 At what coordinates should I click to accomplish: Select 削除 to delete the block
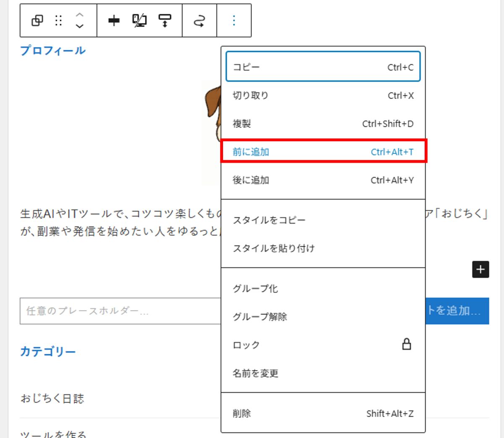(323, 413)
